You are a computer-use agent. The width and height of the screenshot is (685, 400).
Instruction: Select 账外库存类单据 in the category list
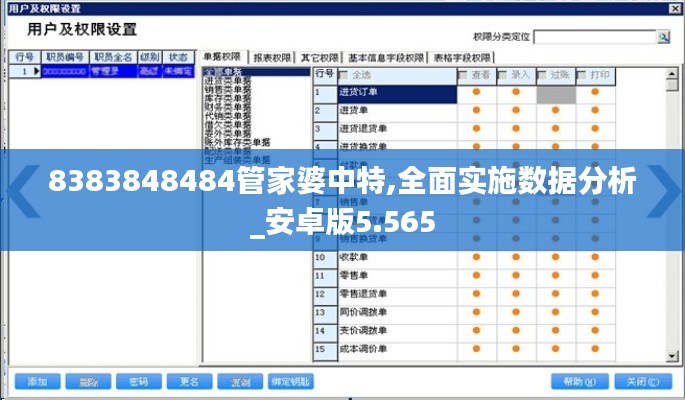(x=237, y=142)
